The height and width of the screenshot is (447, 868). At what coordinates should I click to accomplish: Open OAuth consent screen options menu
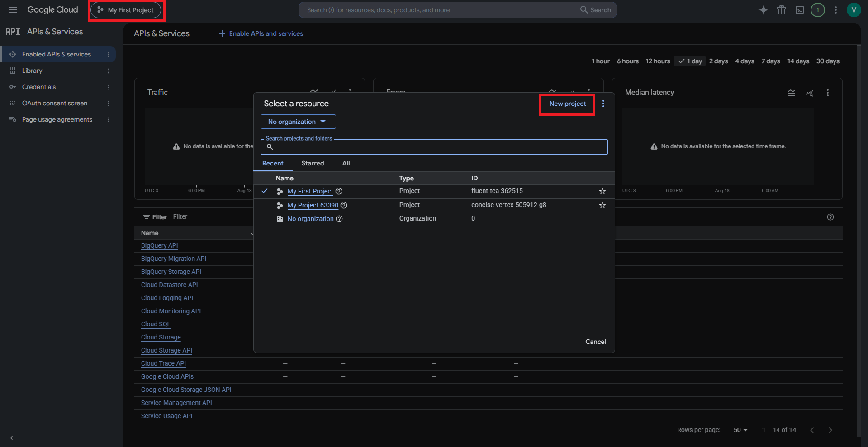click(109, 103)
